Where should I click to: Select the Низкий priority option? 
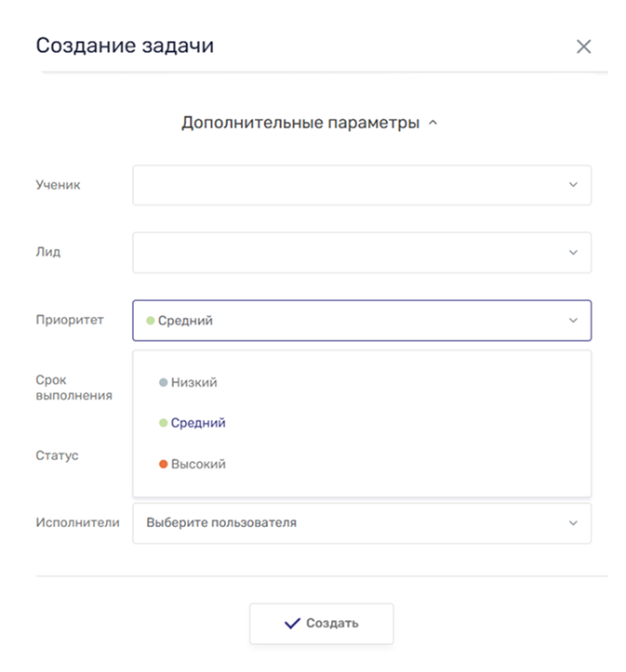[x=193, y=382]
